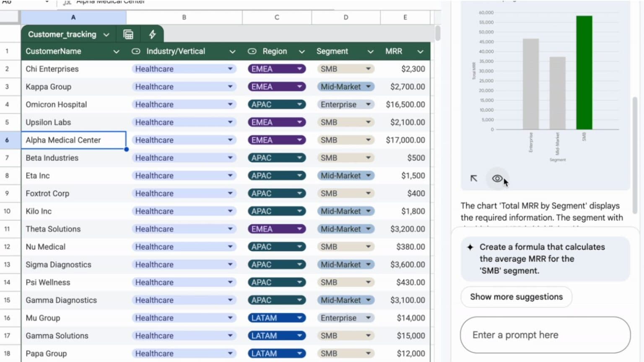This screenshot has width=644, height=362.
Task: Open the EMEA region dropdown for Upsilon Labs
Action: [299, 122]
